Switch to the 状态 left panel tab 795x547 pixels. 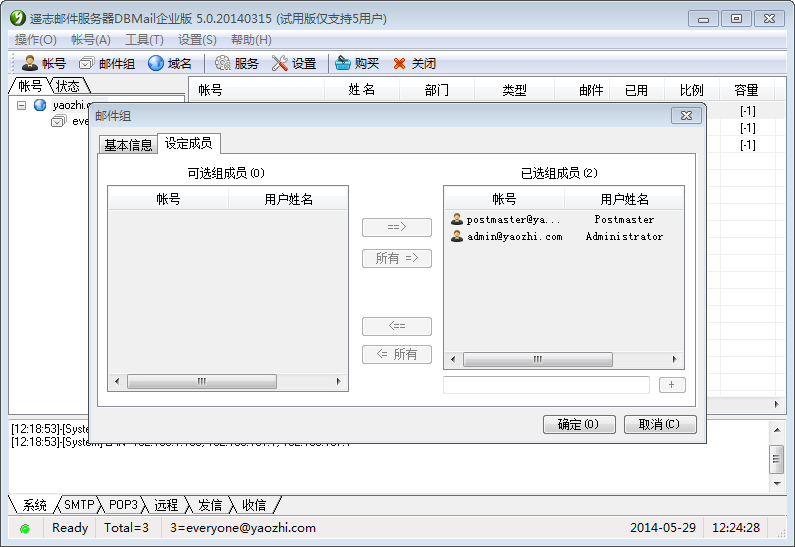68,86
